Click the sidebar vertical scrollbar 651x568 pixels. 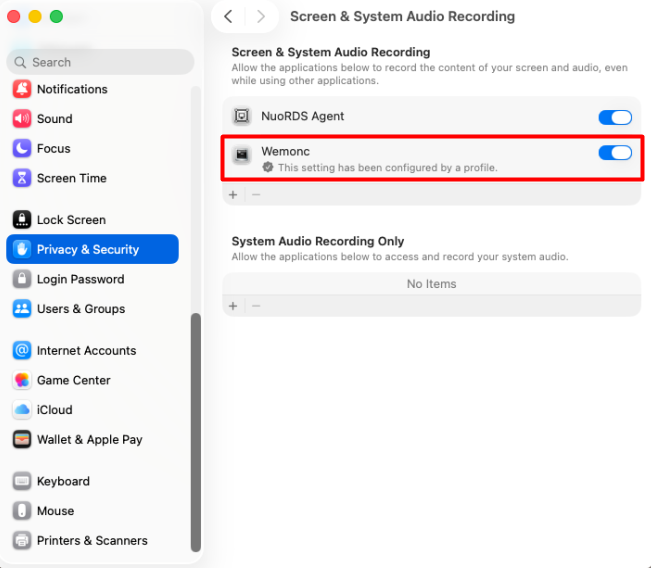[196, 432]
